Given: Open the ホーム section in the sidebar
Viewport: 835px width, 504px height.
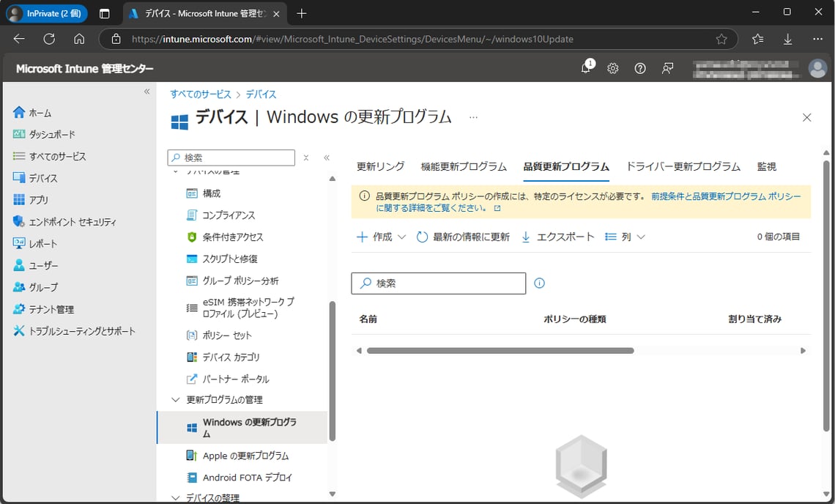Looking at the screenshot, I should 37,112.
